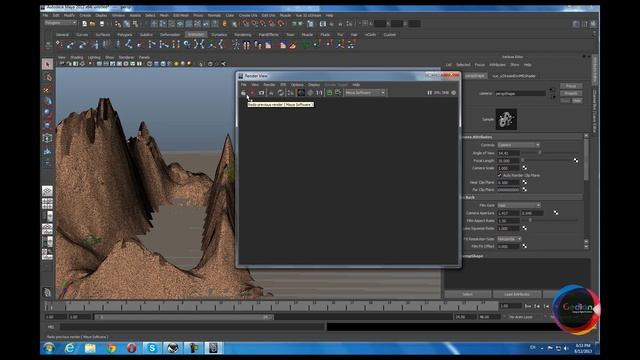Open Render Settings from the Render View toolbar
Screen dimensions: 640x360
(290, 93)
